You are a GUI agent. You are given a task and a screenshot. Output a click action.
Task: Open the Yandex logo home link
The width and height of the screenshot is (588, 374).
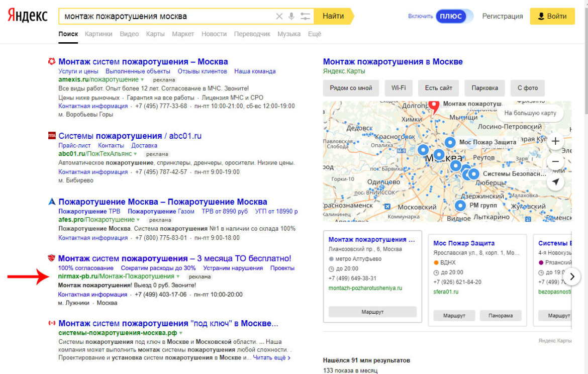point(28,16)
